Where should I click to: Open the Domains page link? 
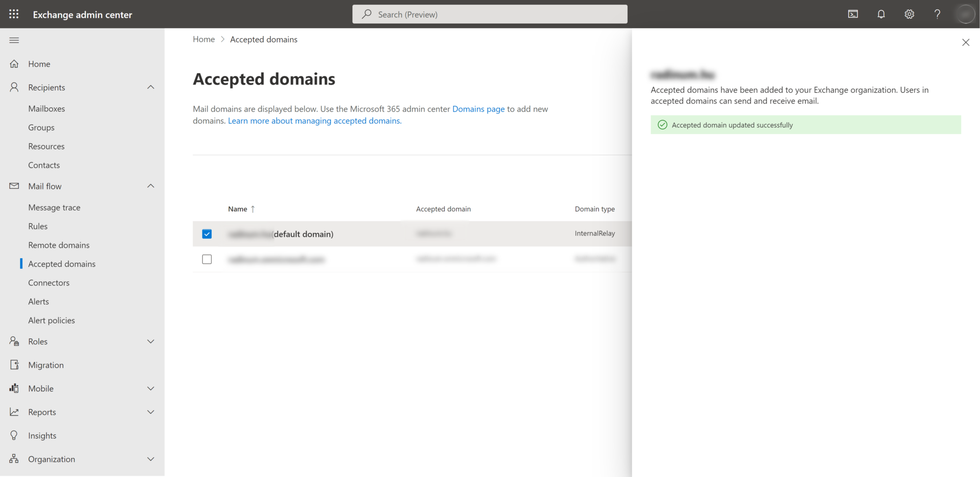click(478, 109)
